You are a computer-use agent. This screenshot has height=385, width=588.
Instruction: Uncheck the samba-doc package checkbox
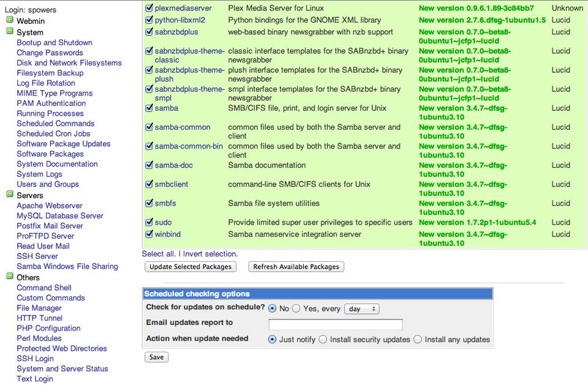click(x=149, y=165)
